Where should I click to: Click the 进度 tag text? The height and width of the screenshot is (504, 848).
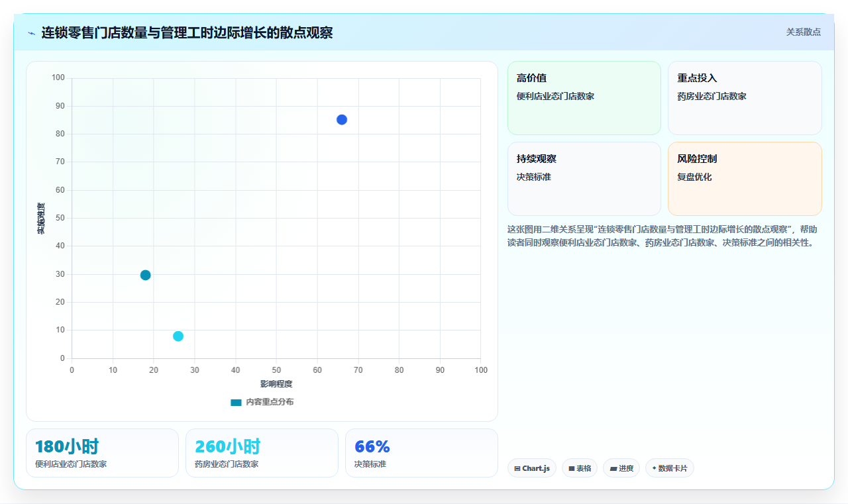[x=626, y=468]
